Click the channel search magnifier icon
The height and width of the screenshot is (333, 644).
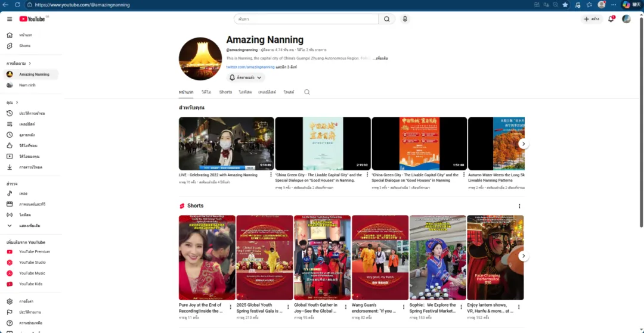tap(307, 92)
